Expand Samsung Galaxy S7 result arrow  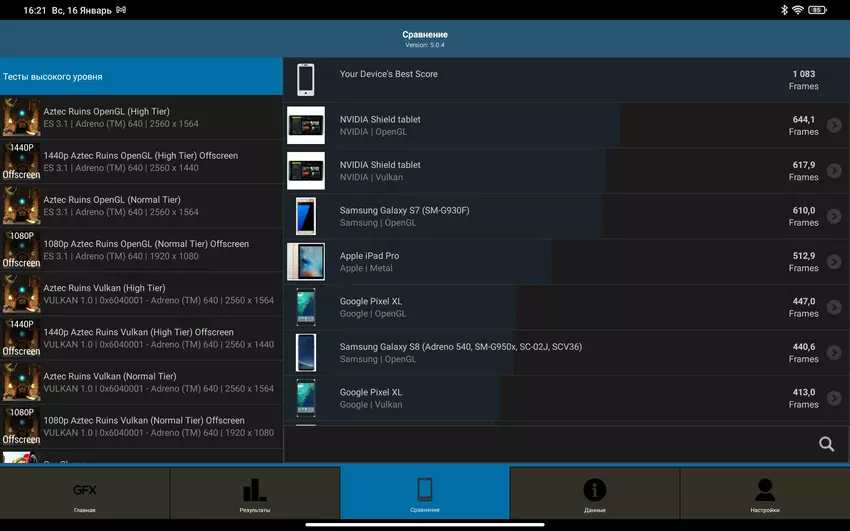(834, 217)
